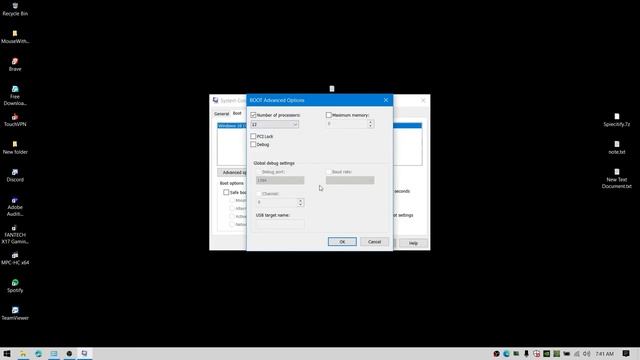640x360 pixels.
Task: Open the notification center icon
Action: point(626,353)
